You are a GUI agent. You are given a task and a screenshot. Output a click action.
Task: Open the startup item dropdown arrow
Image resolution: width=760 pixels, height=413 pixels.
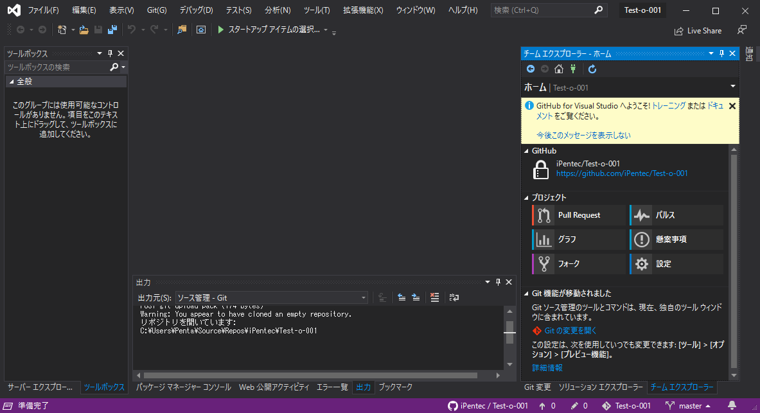[326, 30]
